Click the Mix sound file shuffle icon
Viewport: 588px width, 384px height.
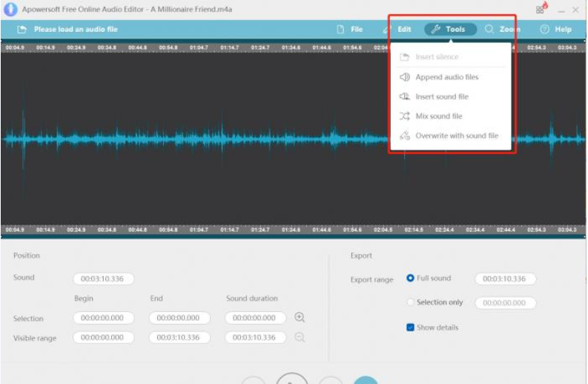point(405,116)
